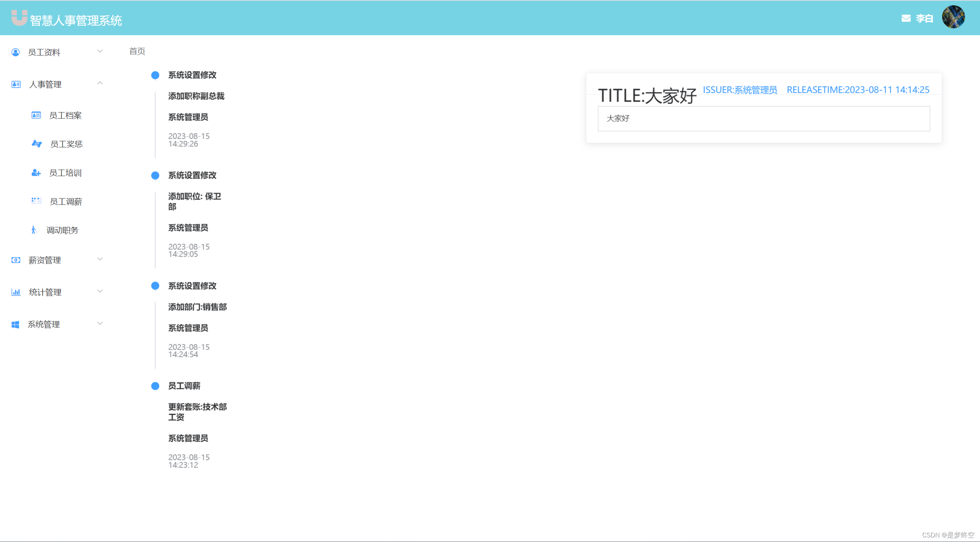The width and height of the screenshot is (980, 542).
Task: Click the 统计管理 icon in sidebar
Action: [x=15, y=292]
